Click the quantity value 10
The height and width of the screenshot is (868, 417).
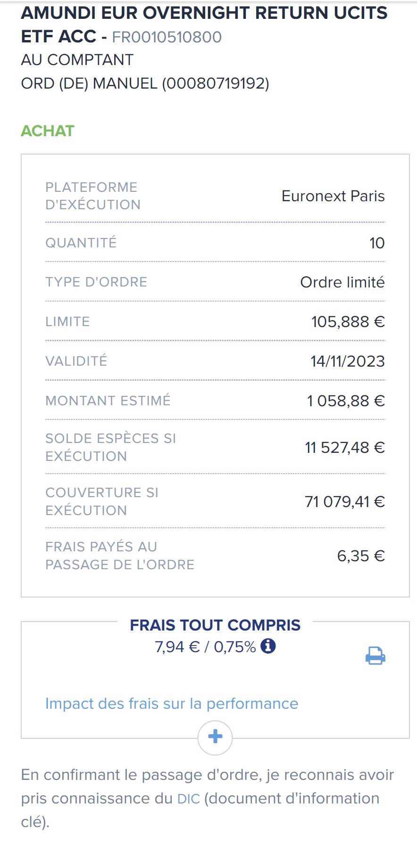coord(376,243)
